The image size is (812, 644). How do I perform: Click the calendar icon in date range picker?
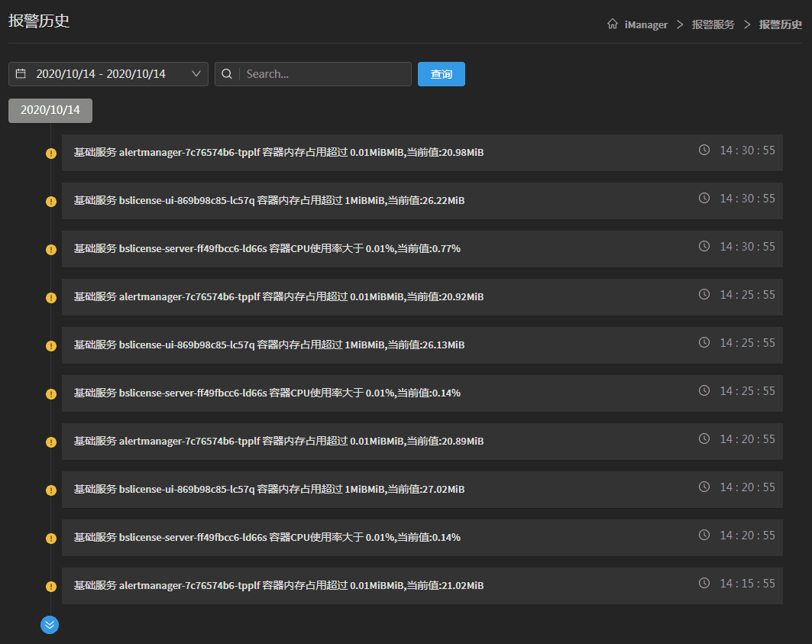point(21,74)
